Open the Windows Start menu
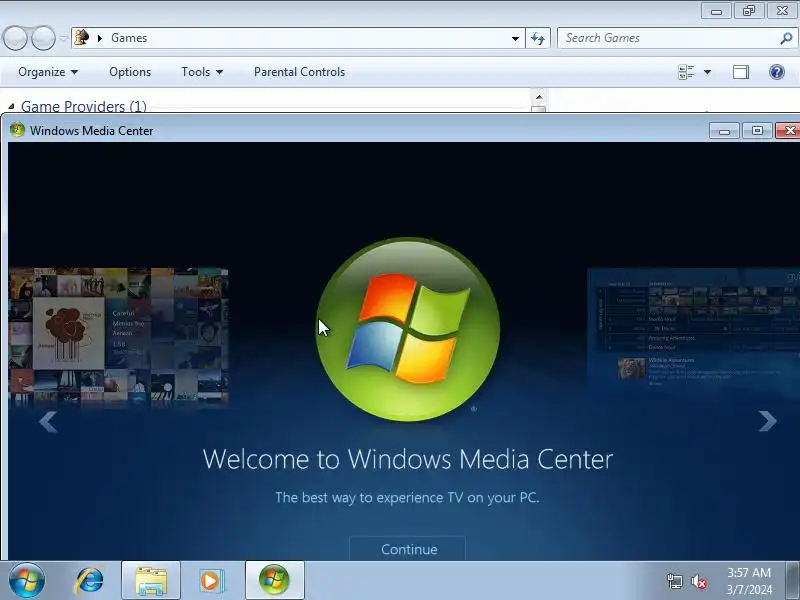This screenshot has height=600, width=800. (27, 581)
